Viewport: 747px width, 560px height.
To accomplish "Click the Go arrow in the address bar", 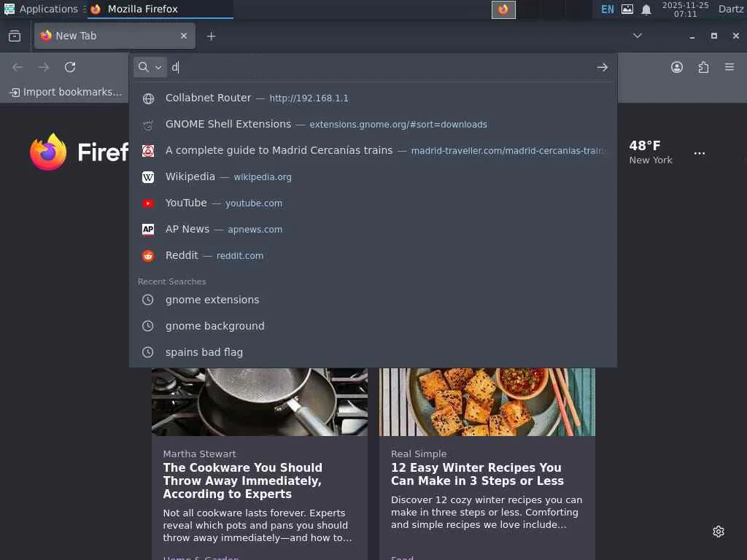I will pos(602,67).
